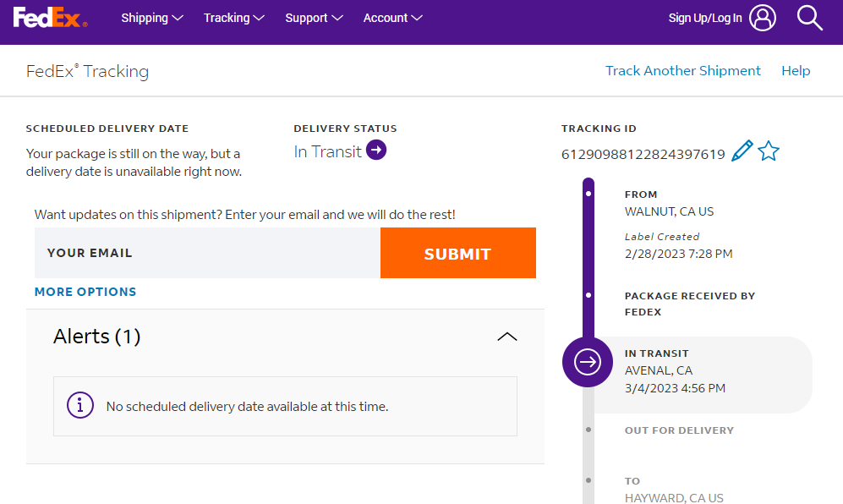Click the In Transit arrow icon
843x504 pixels.
click(376, 151)
